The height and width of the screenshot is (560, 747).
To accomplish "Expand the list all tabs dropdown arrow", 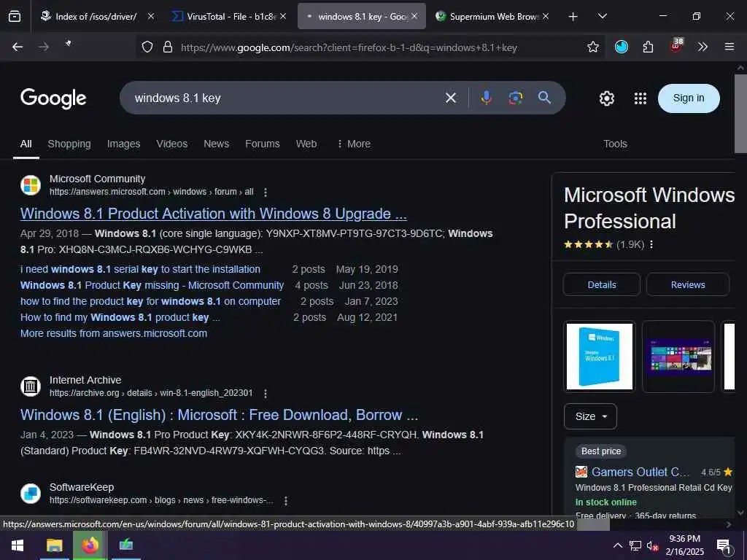I will (x=602, y=16).
